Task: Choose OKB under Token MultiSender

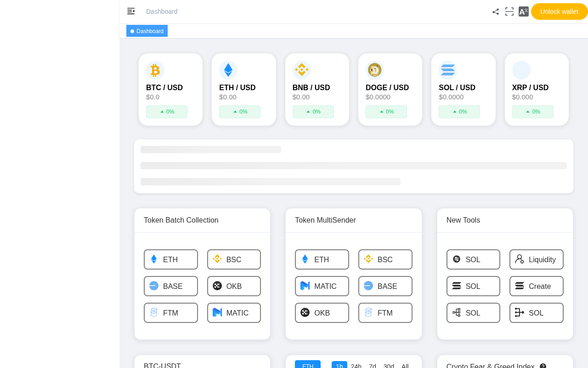Action: point(322,313)
